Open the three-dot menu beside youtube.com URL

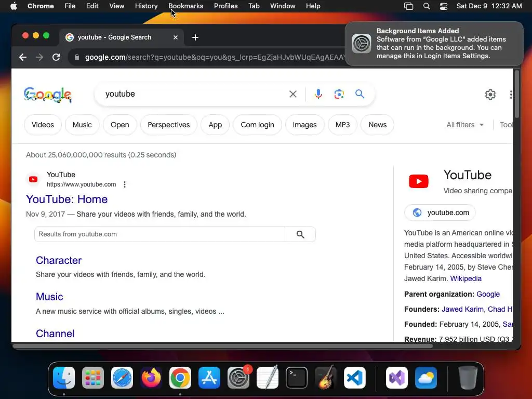[125, 184]
